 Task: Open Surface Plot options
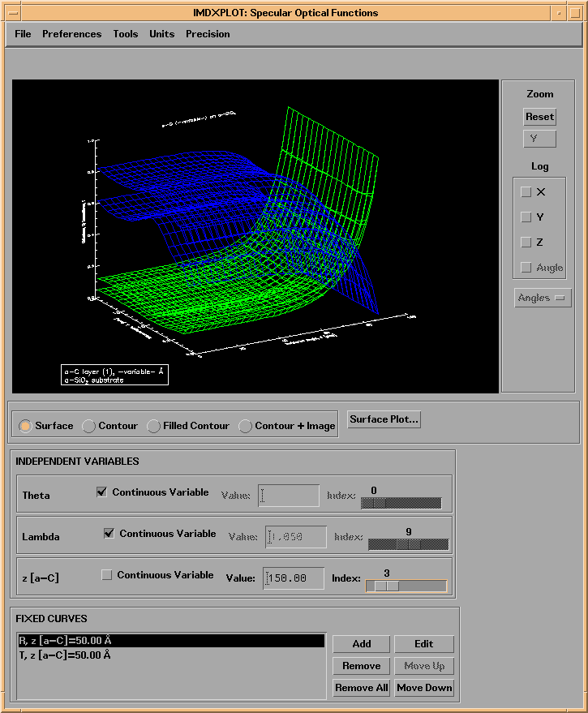[x=384, y=419]
